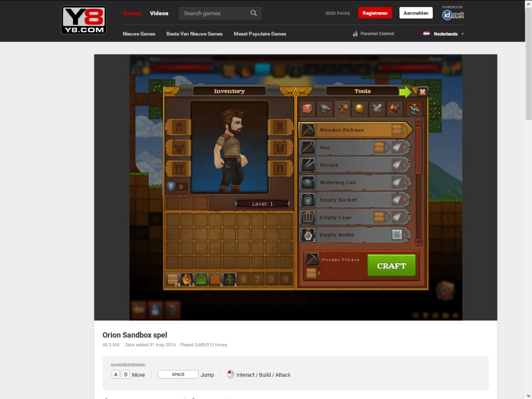Click the game search input field
Viewport: 532px width, 399px height.
tap(216, 13)
